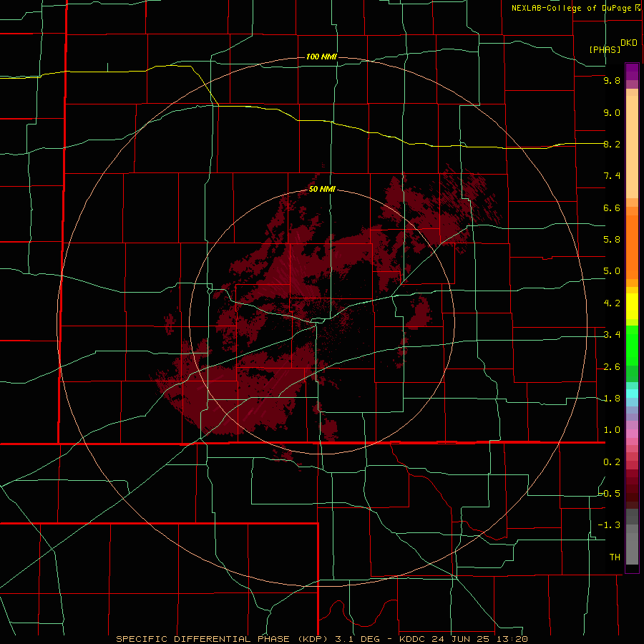Click the cyan segment of the color bar
Image resolution: width=644 pixels, height=644 pixels.
pyautogui.click(x=632, y=394)
